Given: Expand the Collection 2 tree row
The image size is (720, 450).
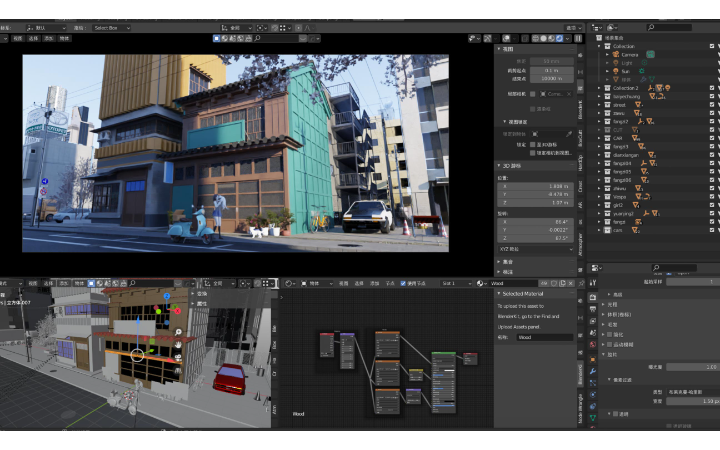Looking at the screenshot, I should tap(599, 88).
